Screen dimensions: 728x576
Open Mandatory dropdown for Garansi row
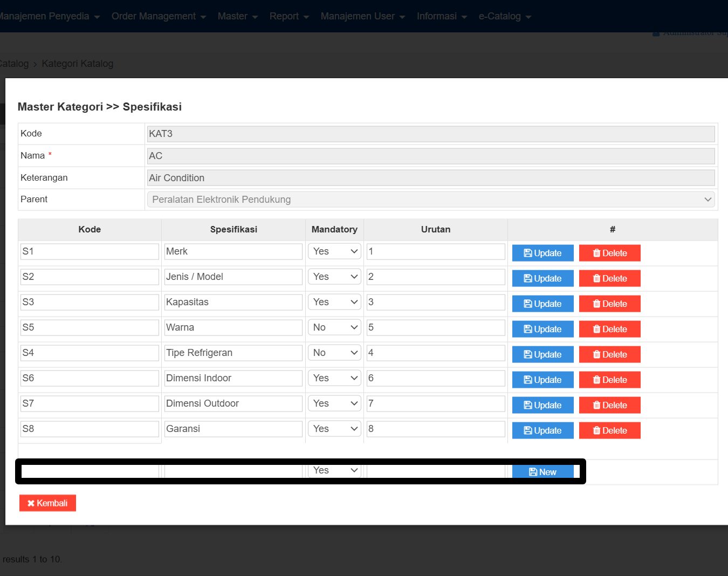[x=335, y=429]
